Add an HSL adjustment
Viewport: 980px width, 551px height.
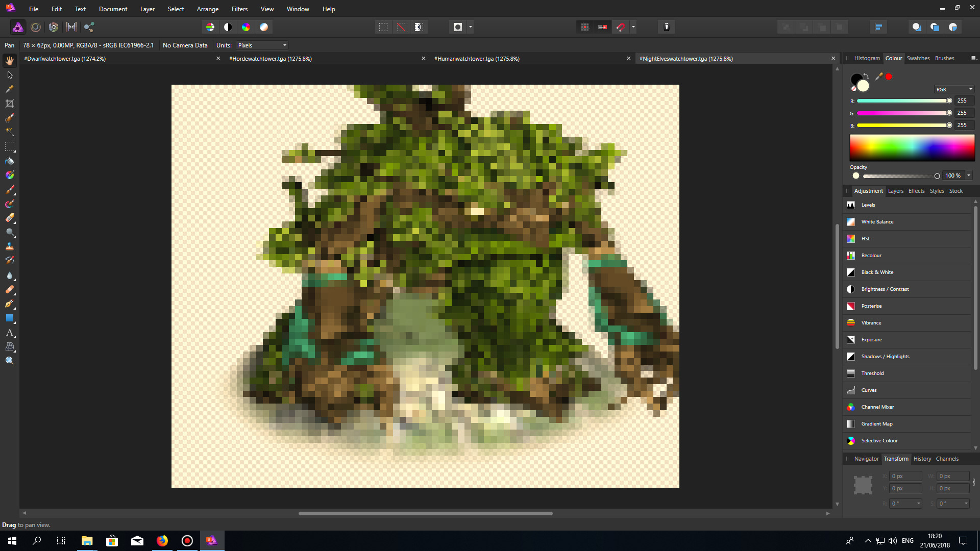click(x=908, y=239)
